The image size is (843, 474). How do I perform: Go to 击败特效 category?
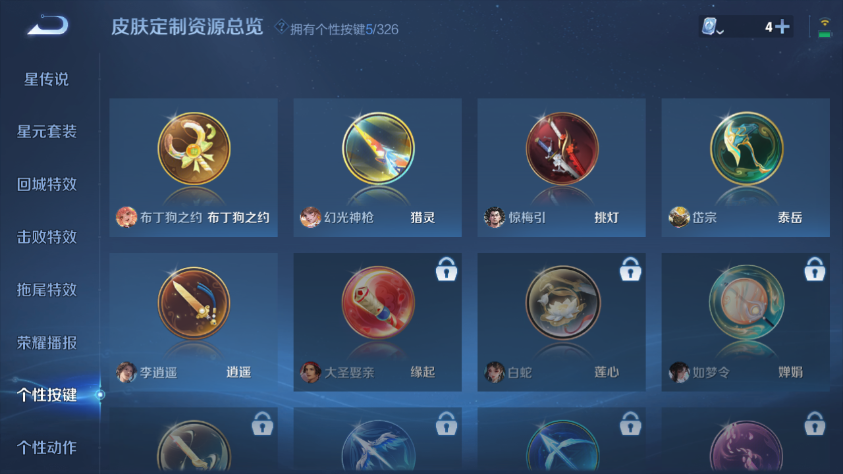47,237
